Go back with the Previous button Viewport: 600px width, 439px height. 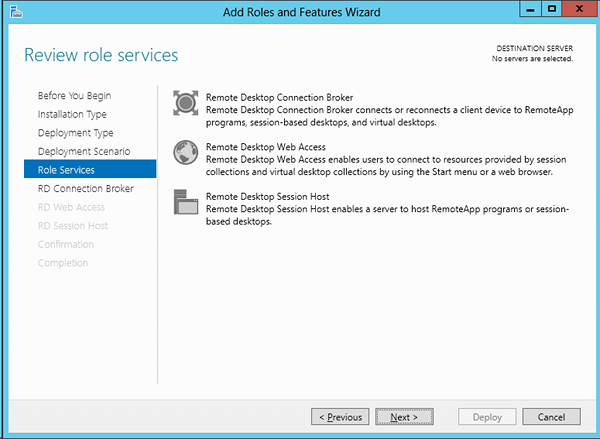pyautogui.click(x=340, y=417)
